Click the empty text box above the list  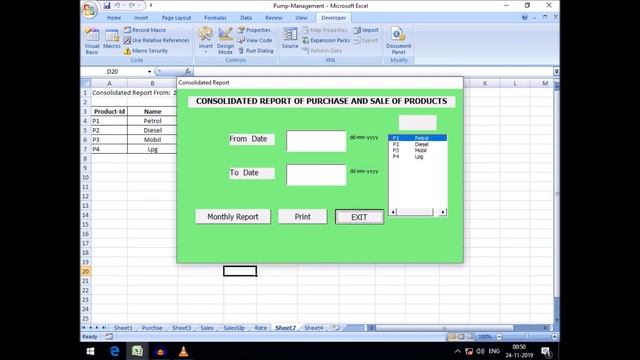click(x=418, y=122)
